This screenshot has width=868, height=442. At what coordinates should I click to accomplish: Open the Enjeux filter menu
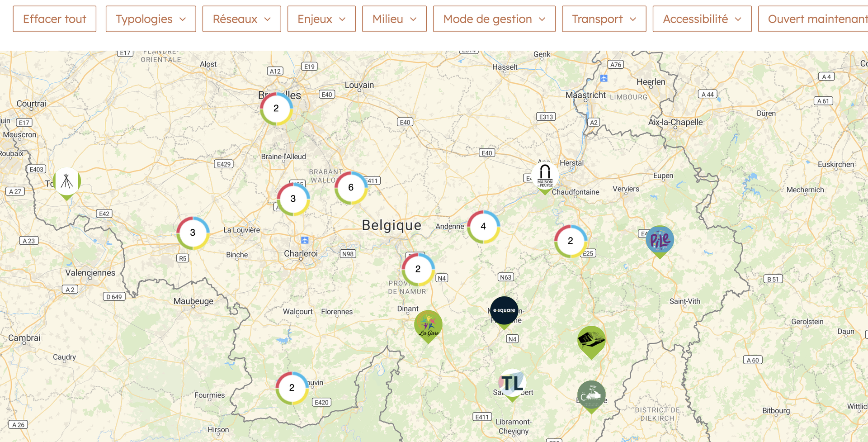[x=321, y=19]
